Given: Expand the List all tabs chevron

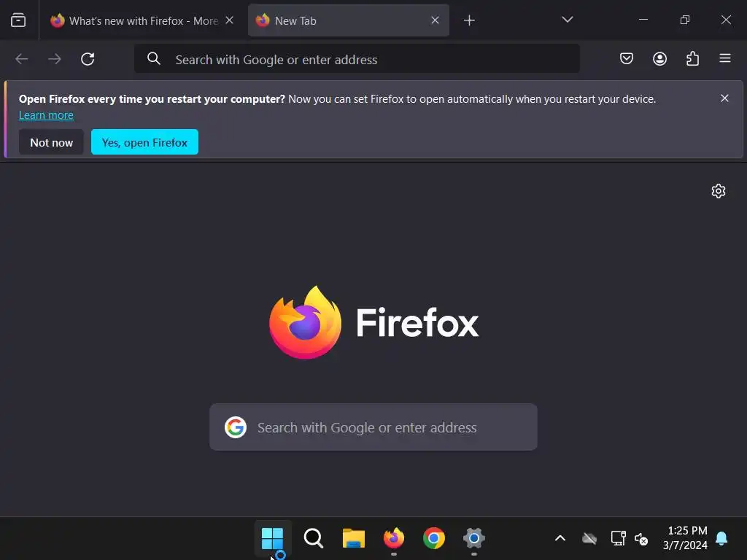Looking at the screenshot, I should [x=567, y=20].
